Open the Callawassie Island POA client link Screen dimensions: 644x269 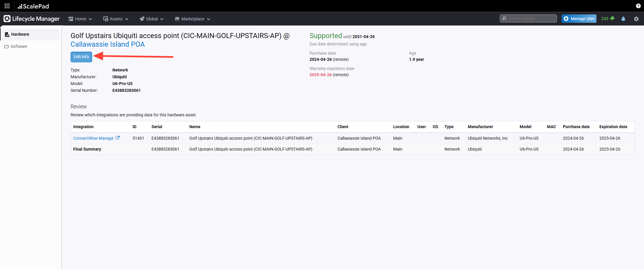[107, 44]
